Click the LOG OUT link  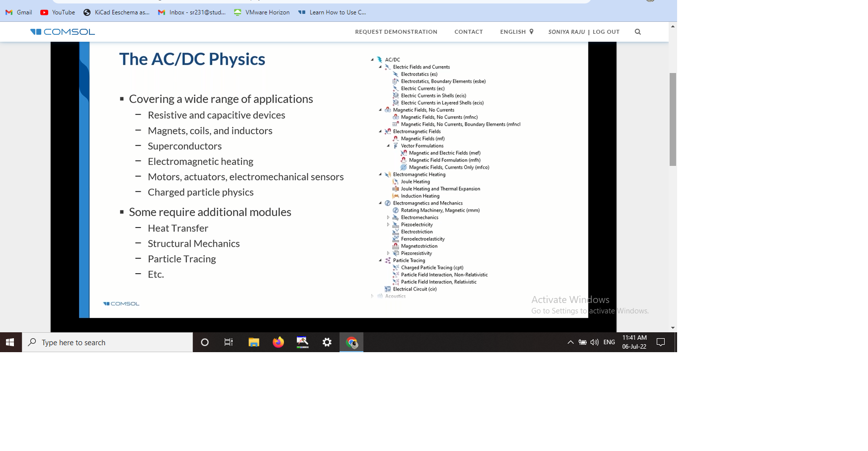pos(606,32)
